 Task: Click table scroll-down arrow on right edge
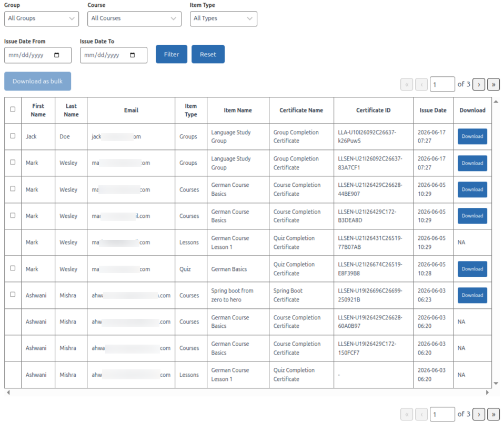[x=496, y=384]
